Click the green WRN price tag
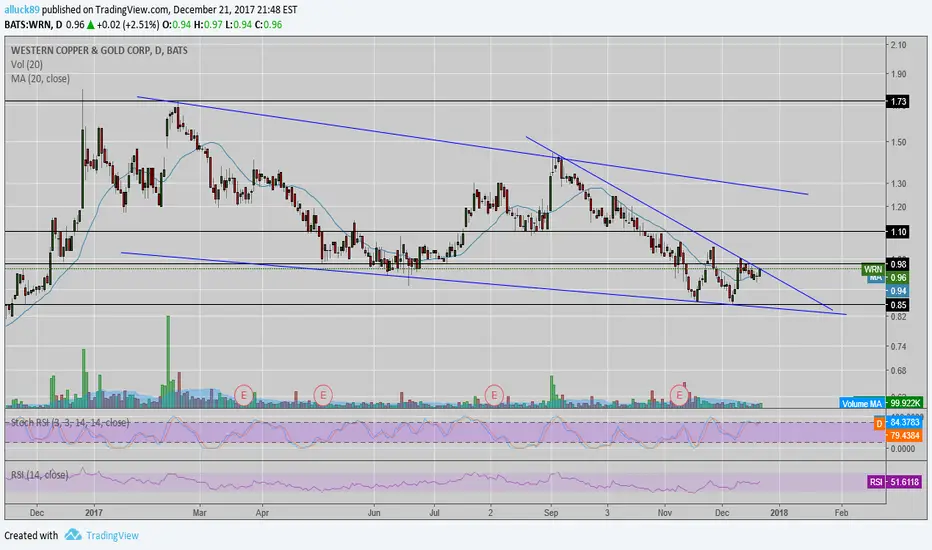Image resolution: width=932 pixels, height=550 pixels. tap(873, 269)
